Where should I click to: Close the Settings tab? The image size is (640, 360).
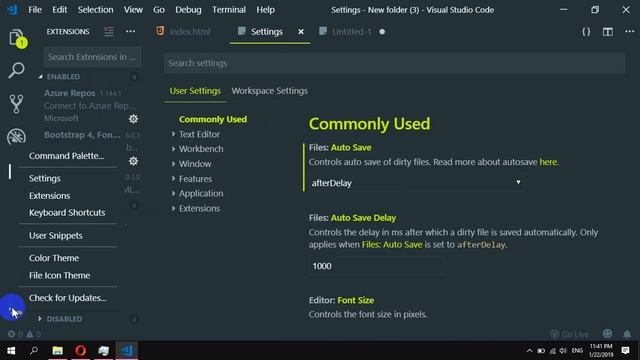click(x=301, y=31)
